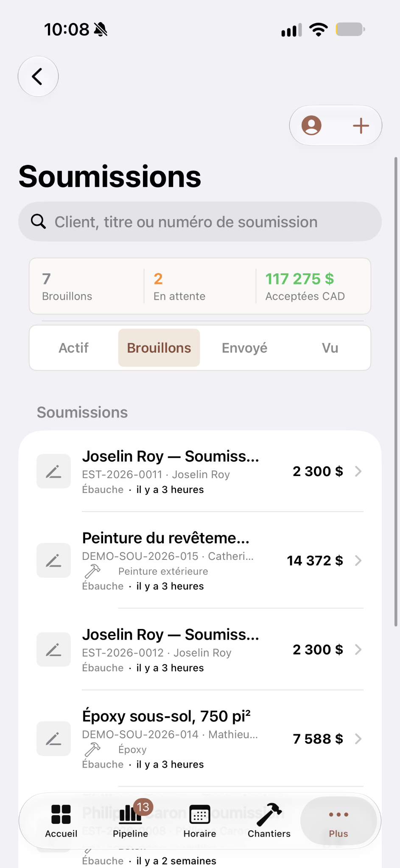
Task: Open chevron for 7 588 $ row
Action: (358, 739)
